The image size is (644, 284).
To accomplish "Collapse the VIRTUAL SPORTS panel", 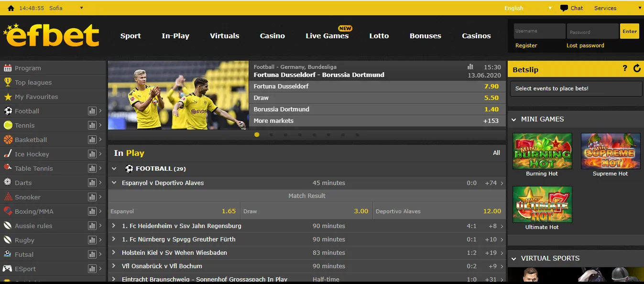I will tap(514, 259).
